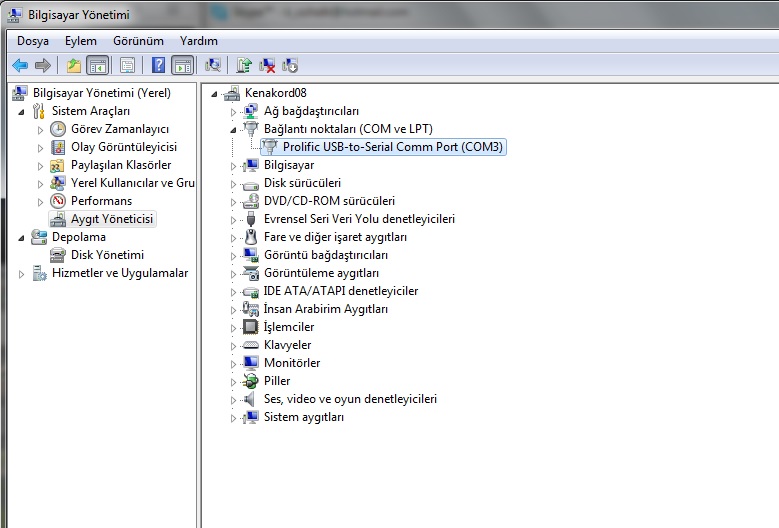Click the Ses, video speaker icon
This screenshot has height=528, width=779.
point(249,399)
